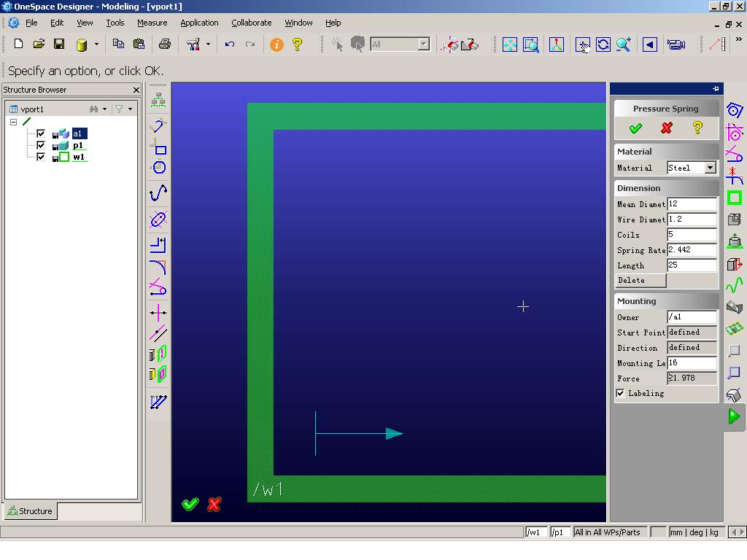Viewport: 747px width, 560px height.
Task: Switch to the Structure tab
Action: [x=31, y=511]
